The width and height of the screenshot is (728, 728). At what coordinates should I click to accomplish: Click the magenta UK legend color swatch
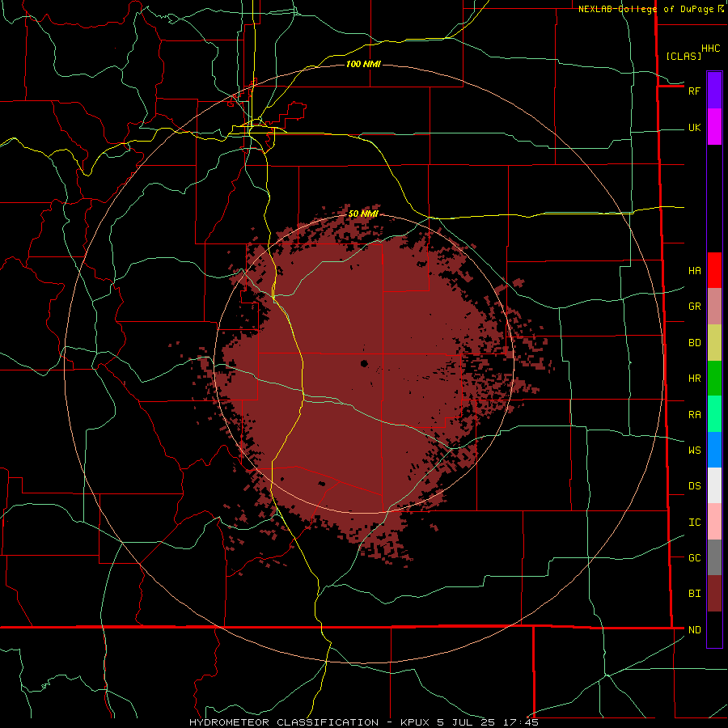tap(714, 127)
